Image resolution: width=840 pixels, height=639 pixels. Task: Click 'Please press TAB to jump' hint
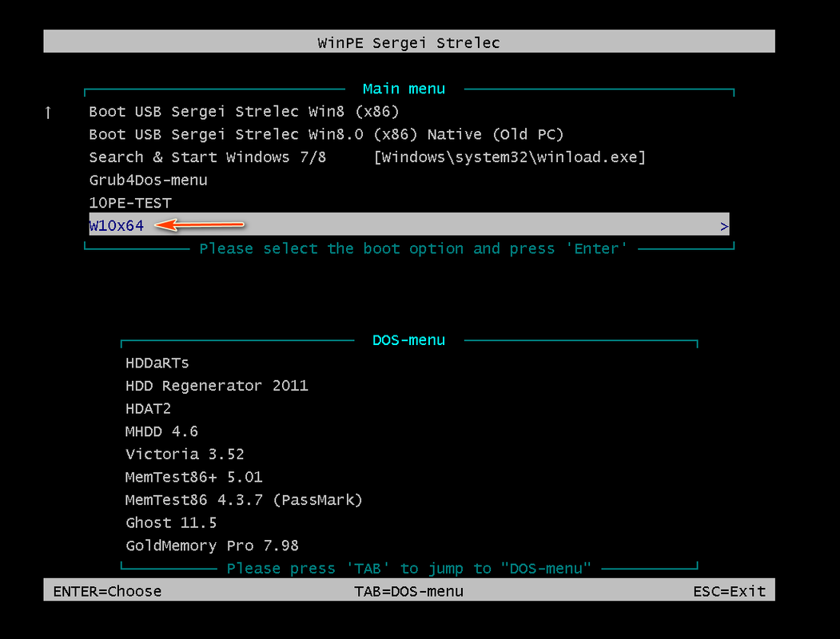(x=408, y=569)
